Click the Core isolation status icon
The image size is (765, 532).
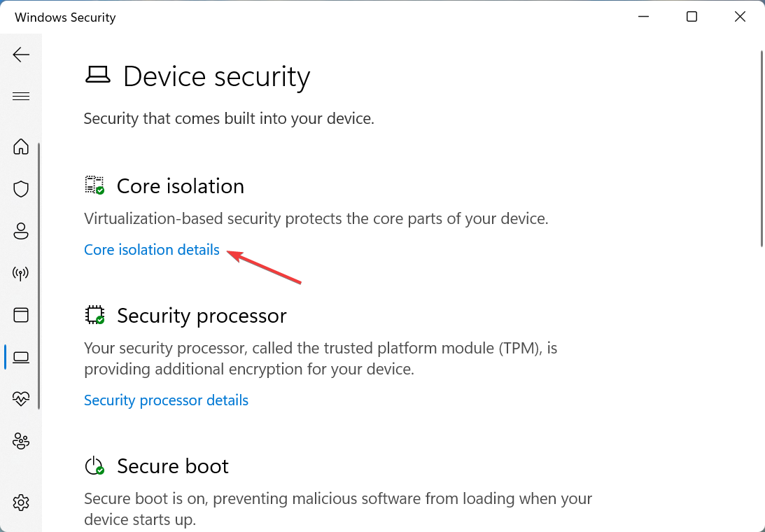94,185
